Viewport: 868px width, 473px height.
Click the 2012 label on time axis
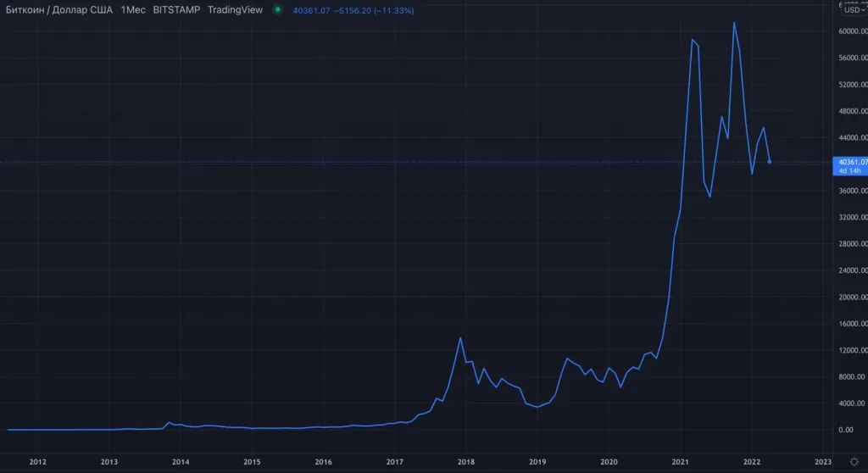pyautogui.click(x=37, y=462)
